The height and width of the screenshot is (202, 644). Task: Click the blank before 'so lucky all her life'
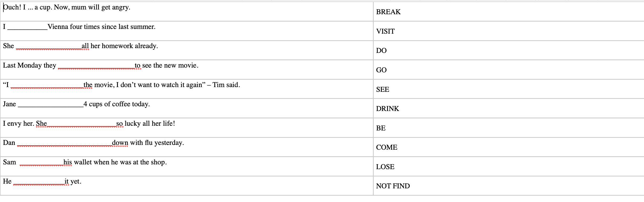click(x=82, y=124)
